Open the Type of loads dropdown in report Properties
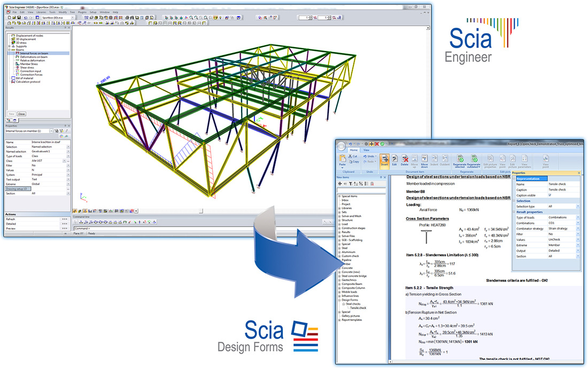Viewport: 588px width, 368px height. point(578,218)
